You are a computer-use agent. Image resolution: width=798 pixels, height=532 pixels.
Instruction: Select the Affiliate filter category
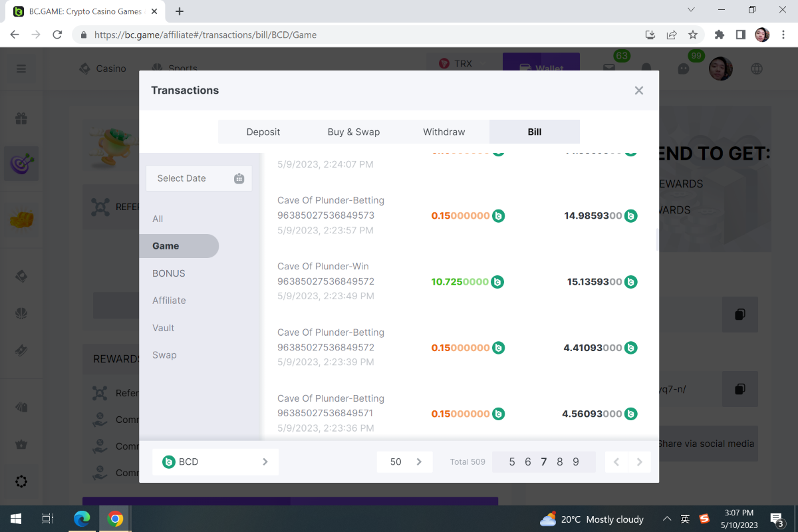pos(169,301)
